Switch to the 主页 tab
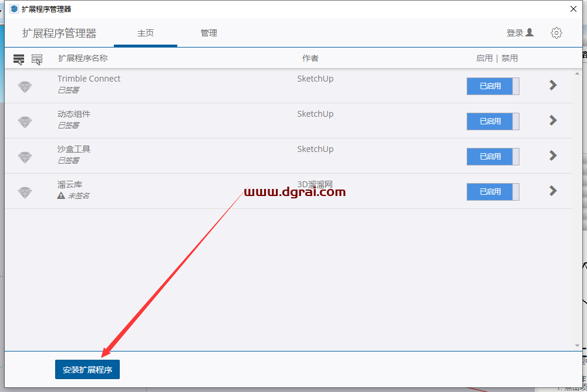Viewport: 587px width, 392px height. 145,33
